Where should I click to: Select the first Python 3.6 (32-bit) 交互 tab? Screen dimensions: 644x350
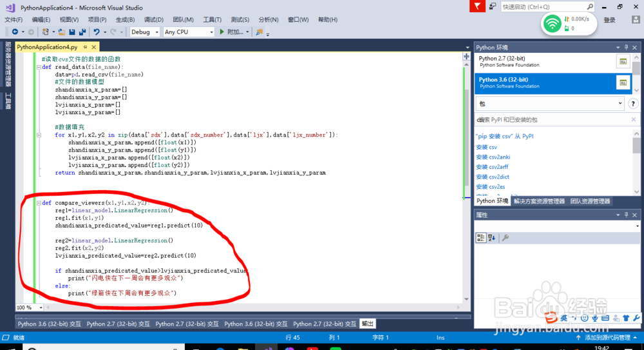[50, 324]
